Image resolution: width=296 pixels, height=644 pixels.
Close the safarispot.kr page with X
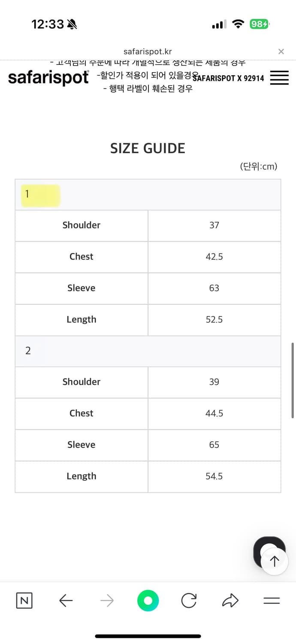pos(281,52)
